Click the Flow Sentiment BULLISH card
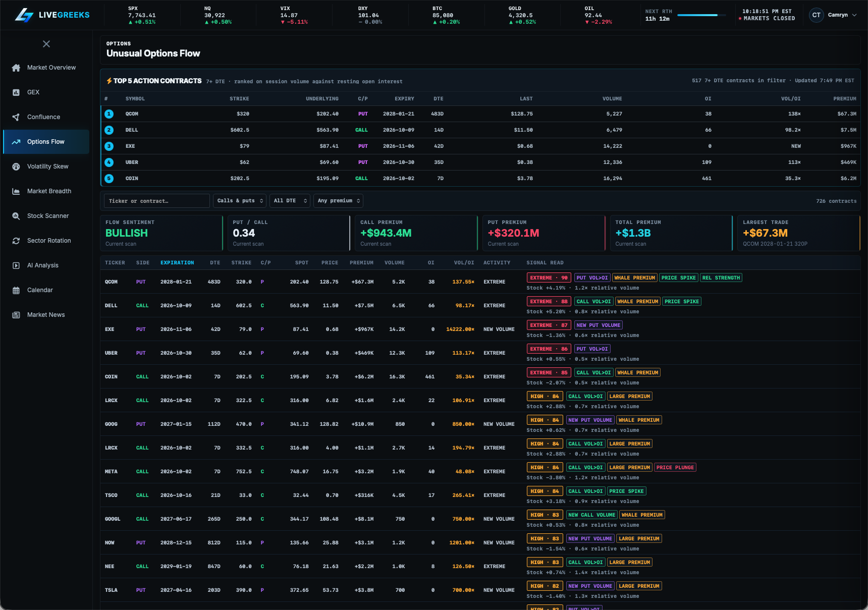The width and height of the screenshot is (868, 610). point(161,233)
